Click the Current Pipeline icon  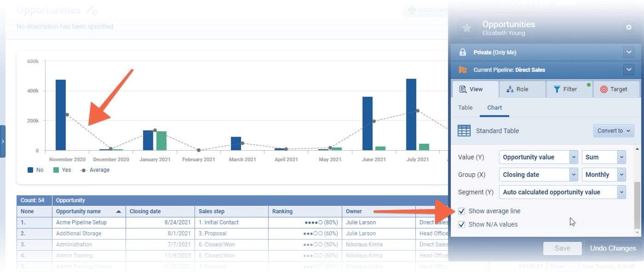tap(464, 70)
